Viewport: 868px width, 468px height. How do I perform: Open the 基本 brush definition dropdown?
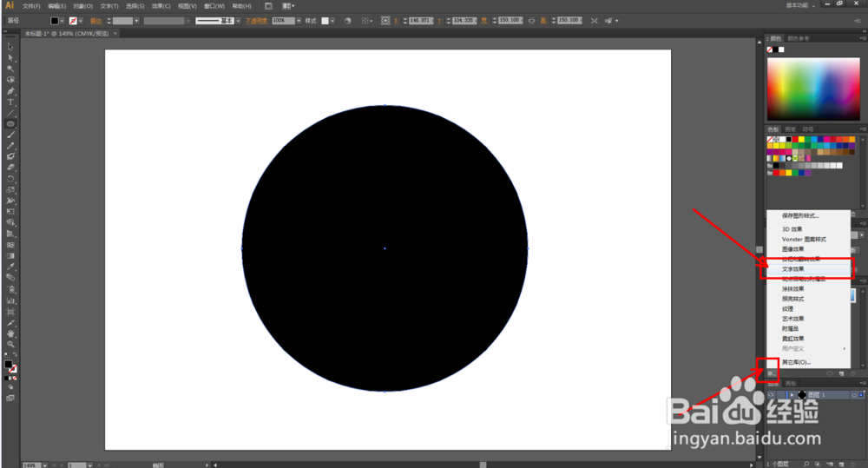click(239, 21)
